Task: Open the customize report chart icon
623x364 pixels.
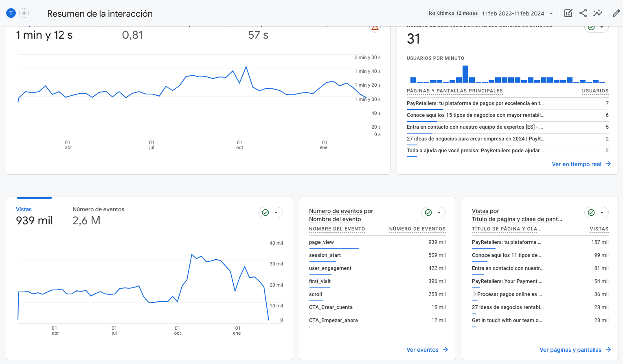Action: point(568,13)
